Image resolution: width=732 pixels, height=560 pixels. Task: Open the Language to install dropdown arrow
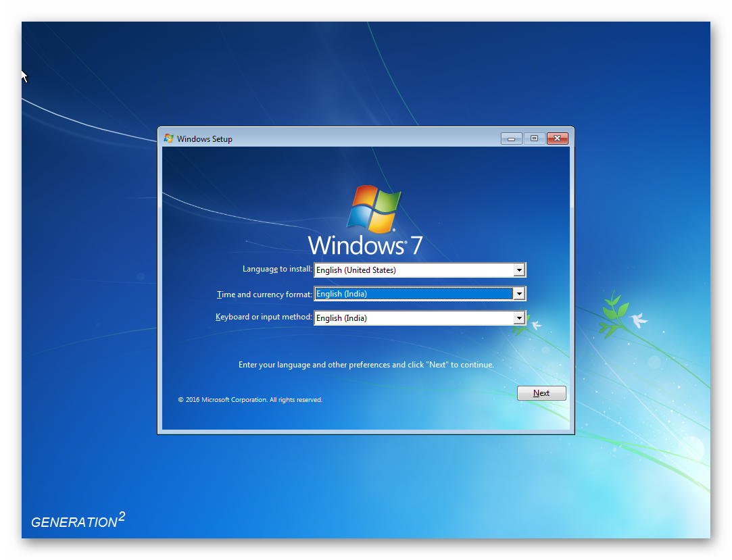tap(520, 270)
